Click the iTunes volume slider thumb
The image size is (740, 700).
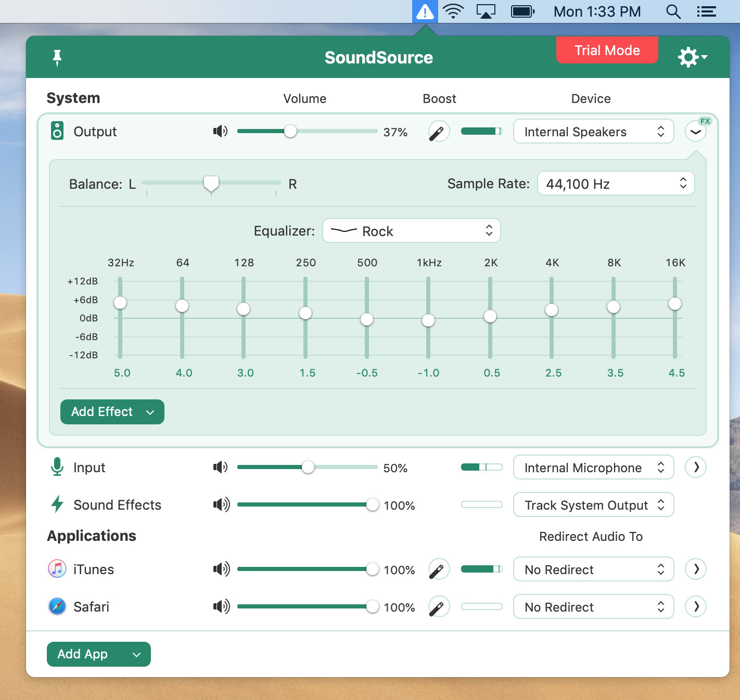[373, 569]
